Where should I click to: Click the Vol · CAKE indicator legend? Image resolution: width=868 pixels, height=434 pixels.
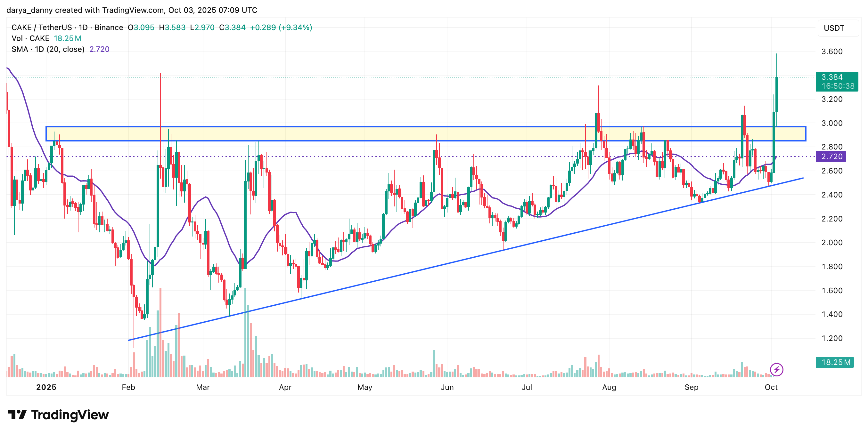(30, 38)
